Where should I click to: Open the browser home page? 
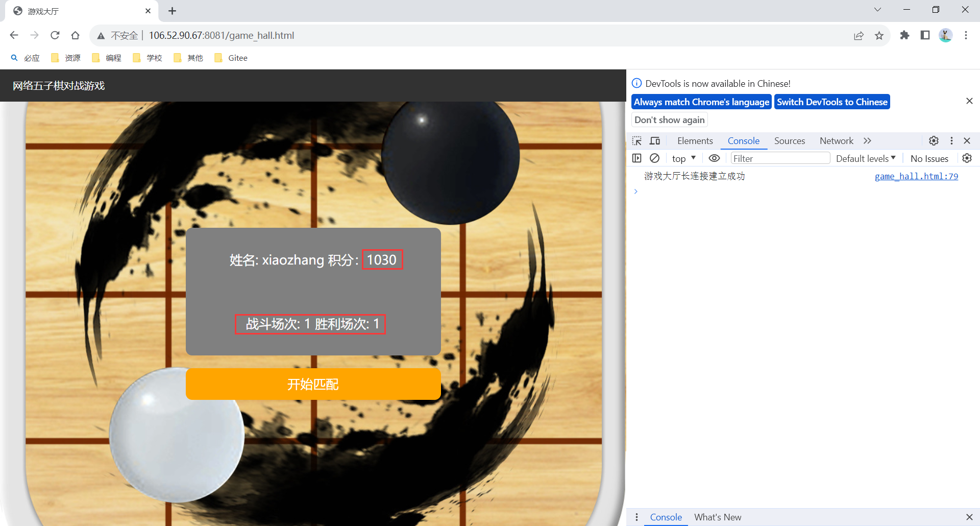coord(75,35)
